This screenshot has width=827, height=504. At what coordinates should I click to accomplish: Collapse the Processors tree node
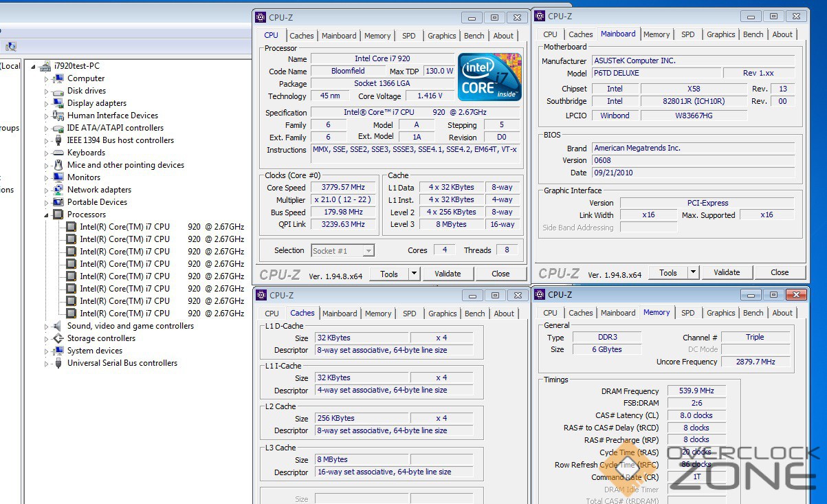[x=47, y=215]
